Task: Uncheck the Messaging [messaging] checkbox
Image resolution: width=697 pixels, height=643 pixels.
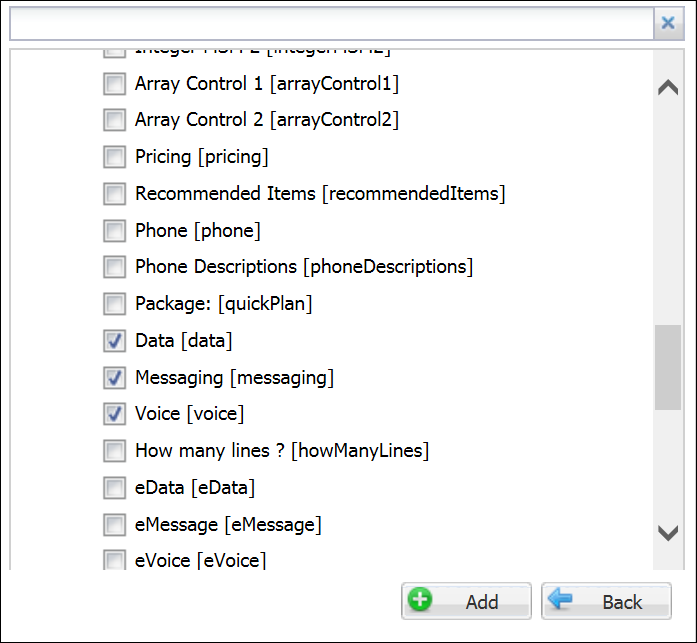Action: pyautogui.click(x=115, y=378)
